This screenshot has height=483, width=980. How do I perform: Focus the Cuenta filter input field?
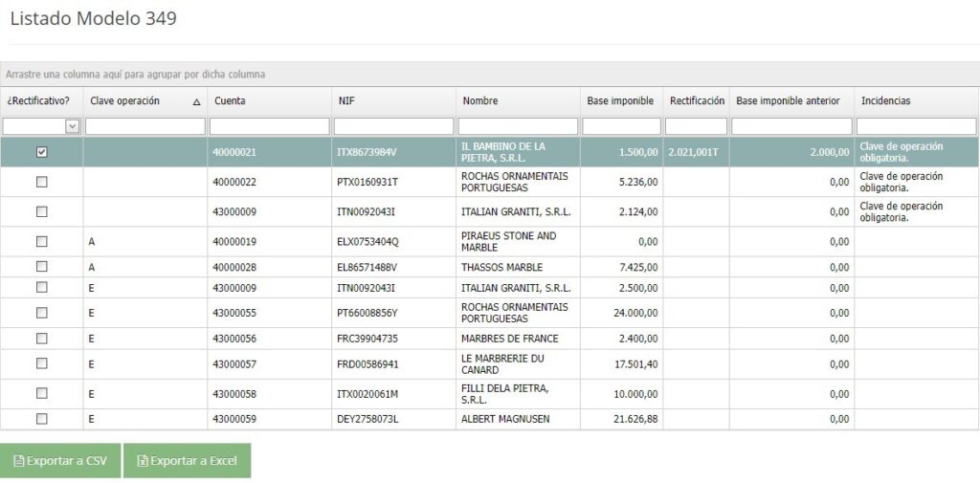[269, 126]
